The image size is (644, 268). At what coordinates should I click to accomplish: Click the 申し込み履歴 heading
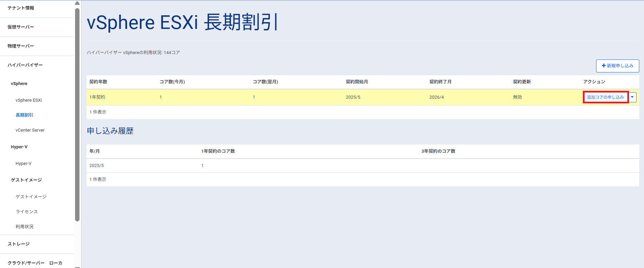tap(110, 131)
